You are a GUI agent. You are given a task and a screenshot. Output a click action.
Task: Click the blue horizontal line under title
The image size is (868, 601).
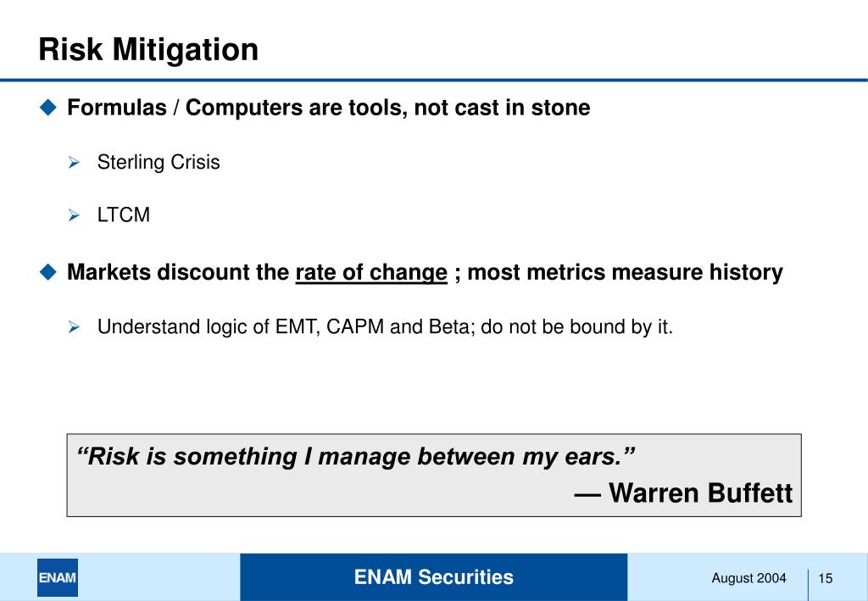pyautogui.click(x=434, y=81)
